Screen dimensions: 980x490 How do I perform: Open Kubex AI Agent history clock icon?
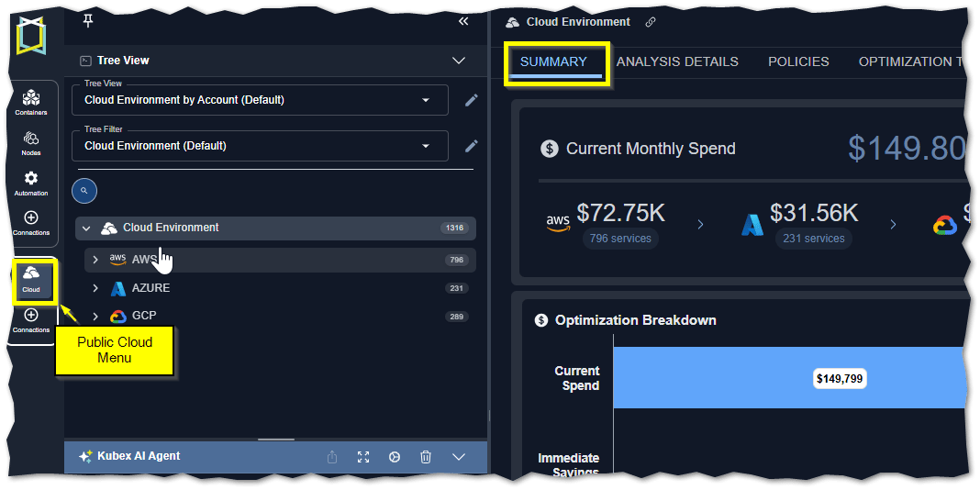tap(395, 457)
